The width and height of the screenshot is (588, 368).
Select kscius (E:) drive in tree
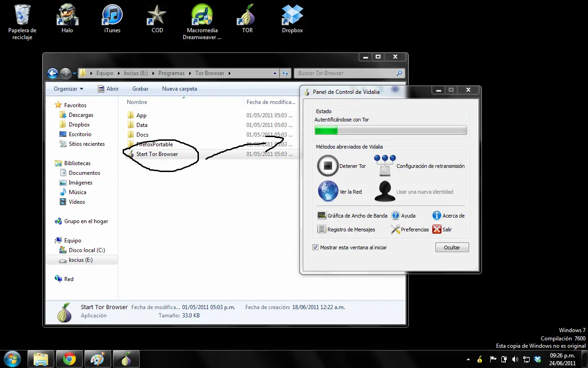pos(81,260)
